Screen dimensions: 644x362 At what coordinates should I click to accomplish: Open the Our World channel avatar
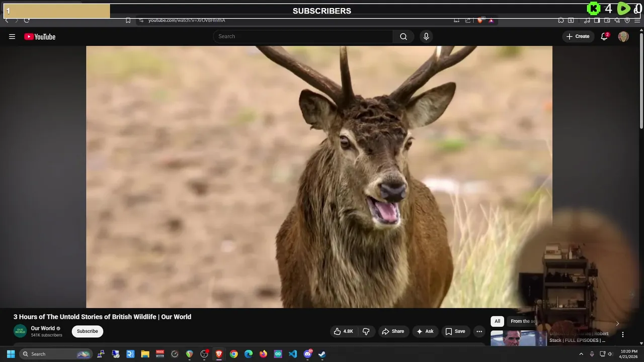click(x=20, y=331)
